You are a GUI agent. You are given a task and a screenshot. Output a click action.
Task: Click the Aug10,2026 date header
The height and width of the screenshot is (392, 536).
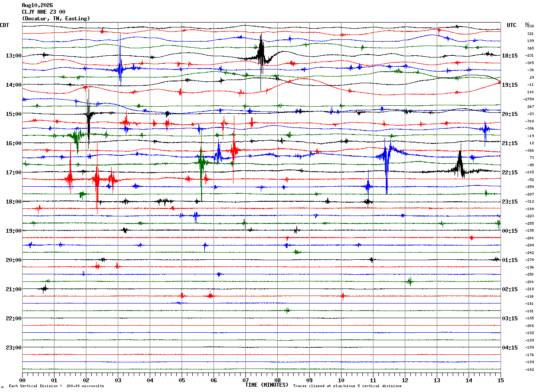tap(37, 5)
